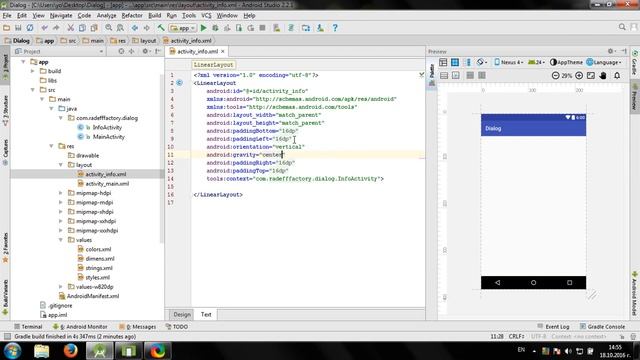Viewport: 640px width, 360px height.
Task: Toggle the Favorites tool window side tab
Action: point(5,248)
